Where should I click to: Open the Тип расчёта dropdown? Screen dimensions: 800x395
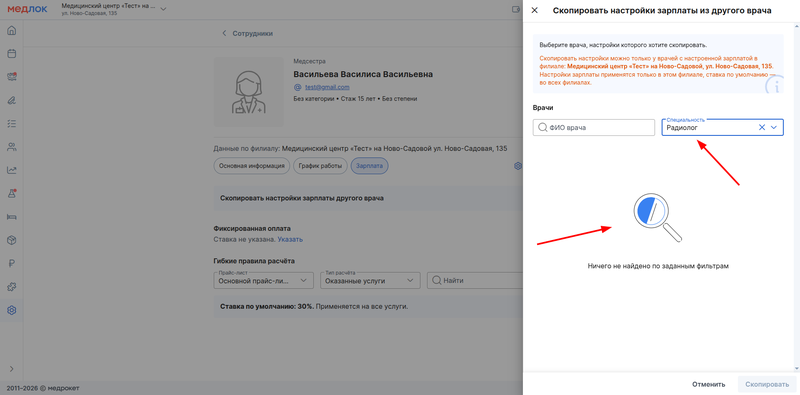point(370,280)
